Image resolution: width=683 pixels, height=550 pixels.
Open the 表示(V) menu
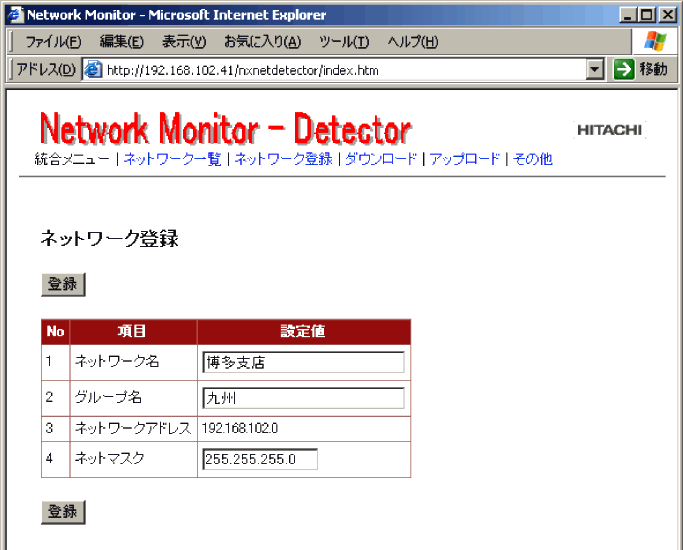pyautogui.click(x=184, y=42)
